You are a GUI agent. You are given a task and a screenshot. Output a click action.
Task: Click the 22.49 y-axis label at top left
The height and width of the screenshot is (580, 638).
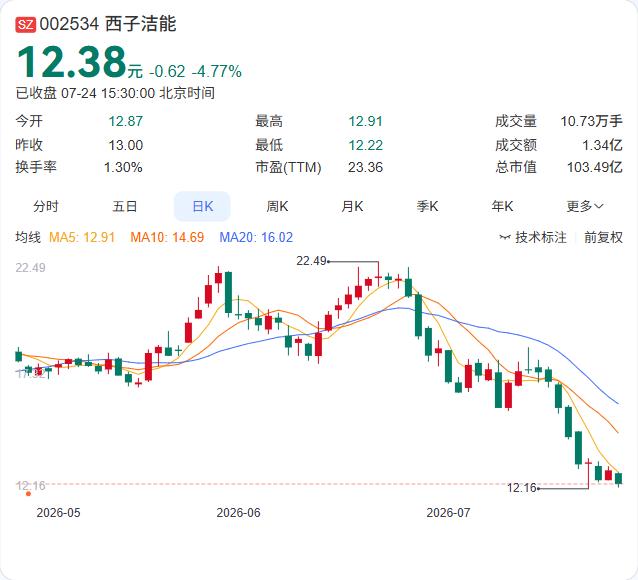[31, 268]
